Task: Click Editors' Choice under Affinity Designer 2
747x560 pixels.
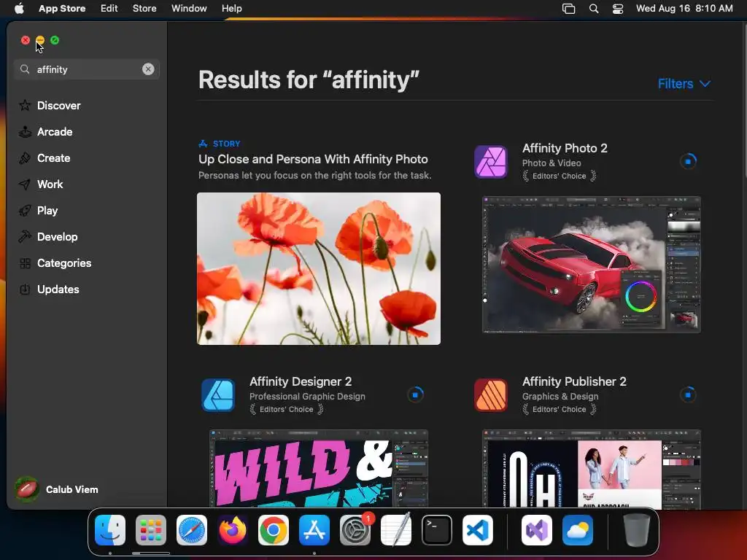Action: coord(286,409)
